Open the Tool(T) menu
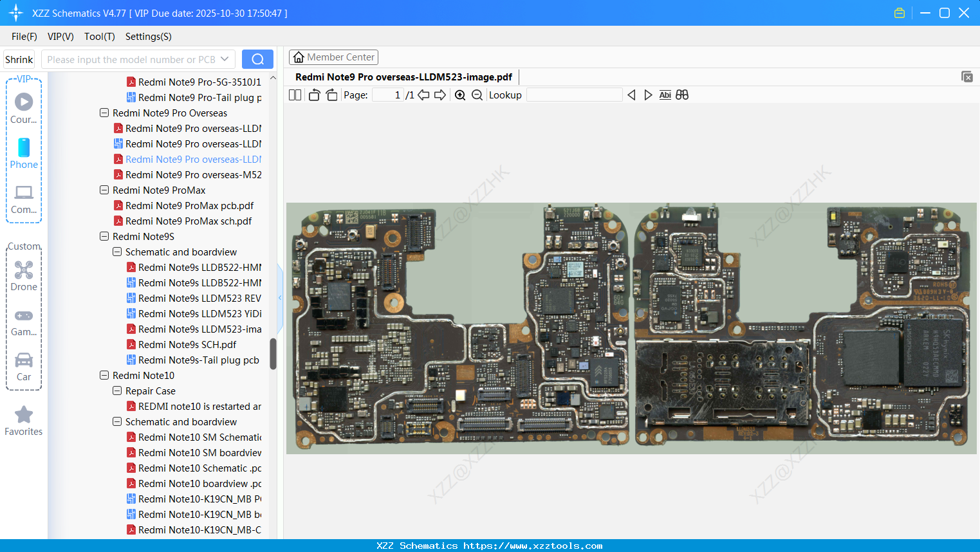The width and height of the screenshot is (980, 552). [100, 37]
